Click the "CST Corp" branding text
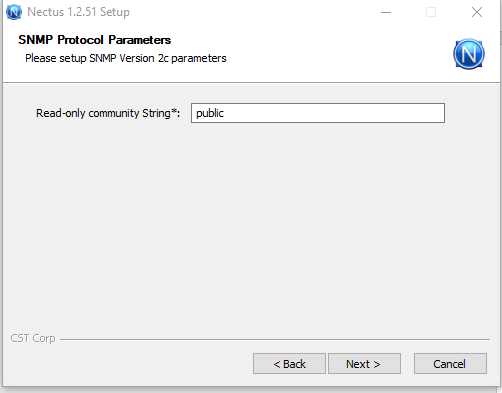This screenshot has height=393, width=502. (x=33, y=338)
